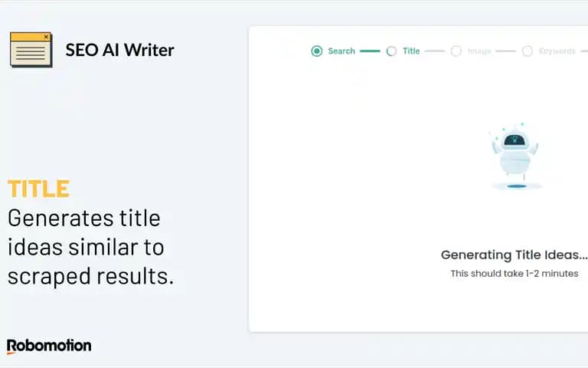
Task: Open the Title step label
Action: tap(411, 51)
